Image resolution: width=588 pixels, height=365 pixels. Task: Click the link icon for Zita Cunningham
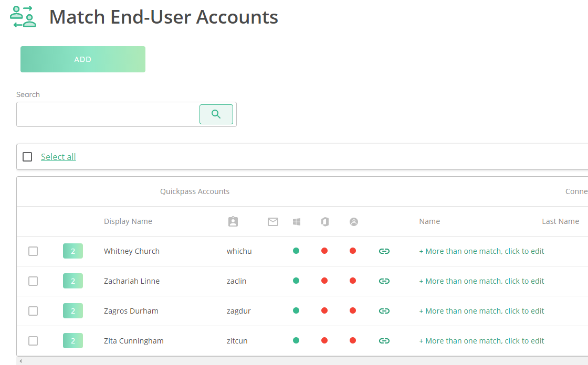tap(384, 341)
